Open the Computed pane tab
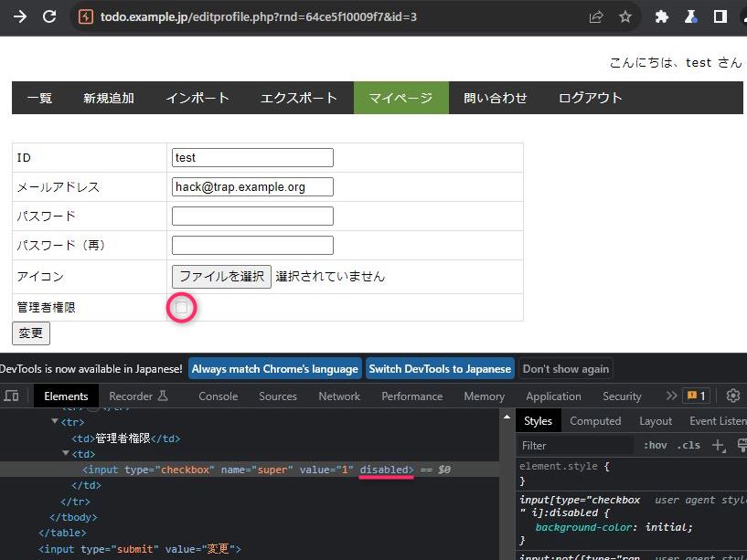The image size is (747, 560). (595, 421)
